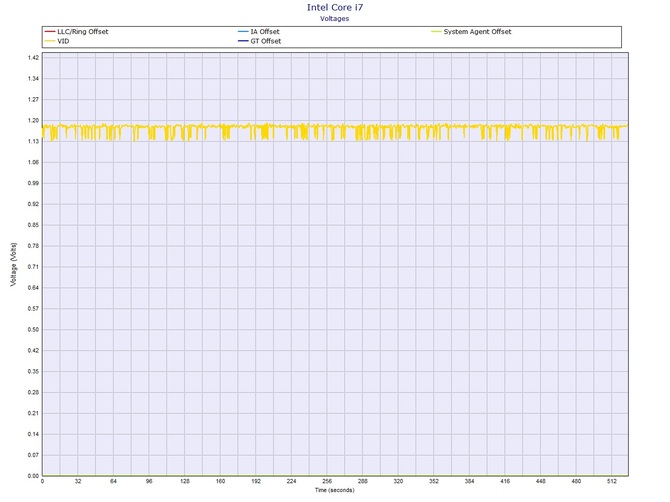Click the yellow VID line swatch
Screen dimensions: 670x502
pyautogui.click(x=50, y=41)
